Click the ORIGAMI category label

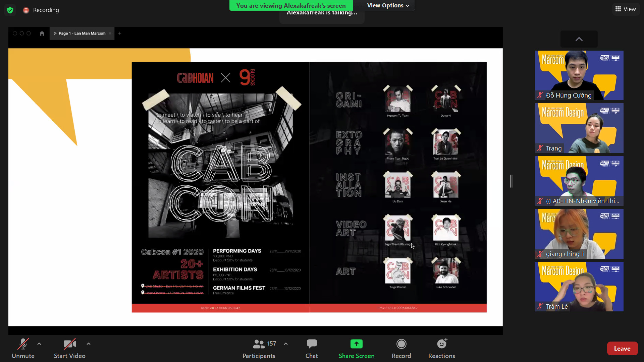pos(349,100)
